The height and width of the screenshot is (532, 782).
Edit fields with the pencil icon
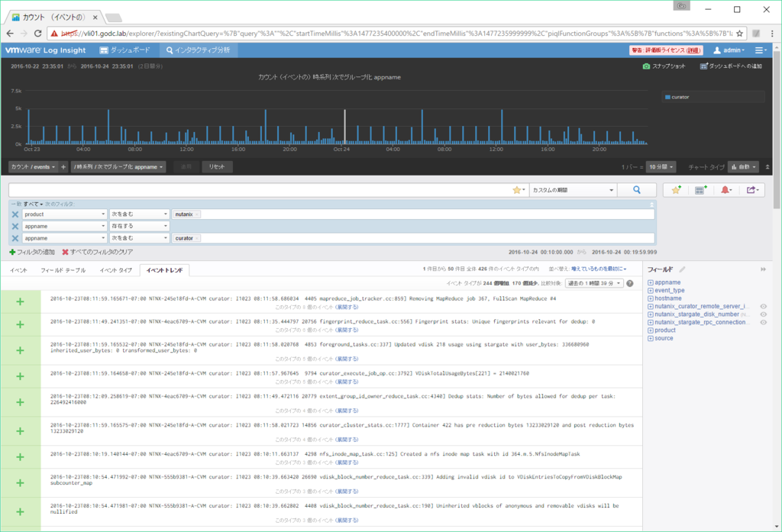coord(682,269)
